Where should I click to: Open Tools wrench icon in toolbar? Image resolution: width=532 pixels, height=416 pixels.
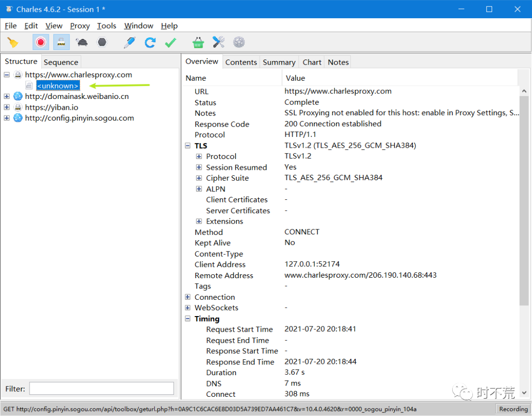[x=219, y=42]
